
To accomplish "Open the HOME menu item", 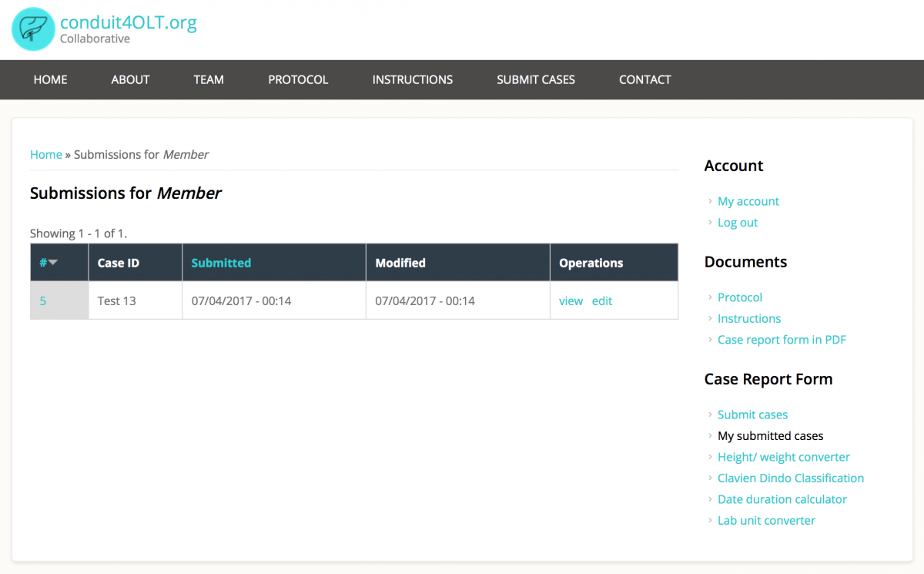I will point(50,79).
